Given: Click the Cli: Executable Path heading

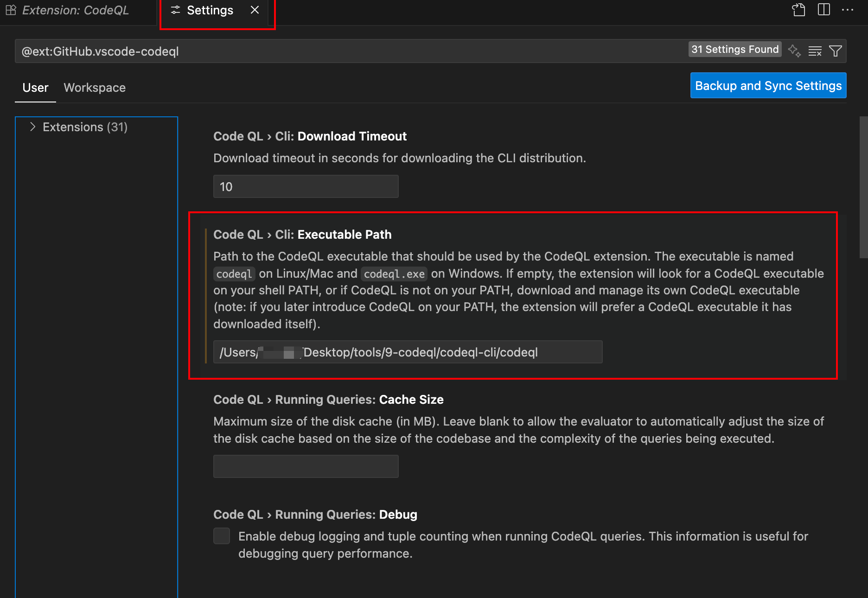Looking at the screenshot, I should (x=302, y=235).
